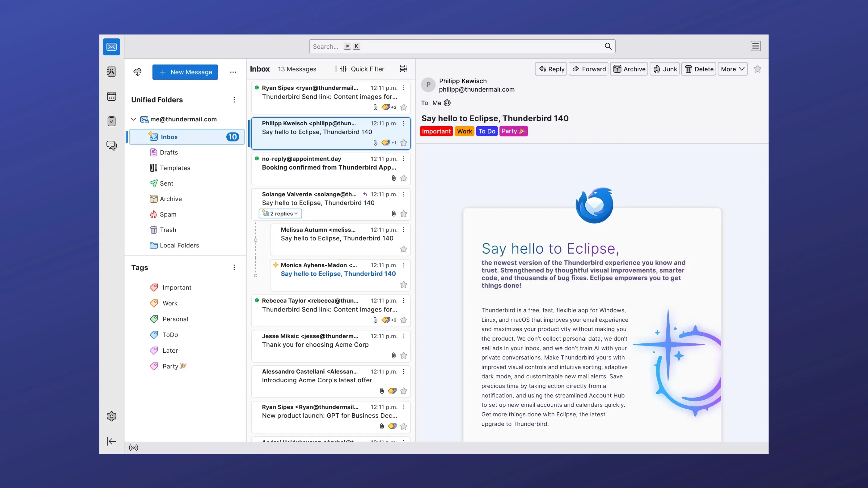Click the magenta Party tag label
Viewport: 868px width, 488px height.
coord(513,131)
